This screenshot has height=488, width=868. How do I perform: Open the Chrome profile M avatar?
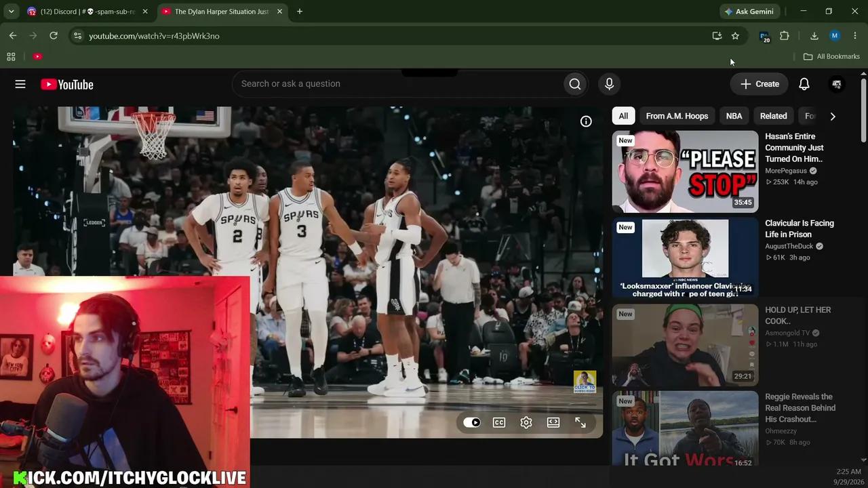[835, 36]
